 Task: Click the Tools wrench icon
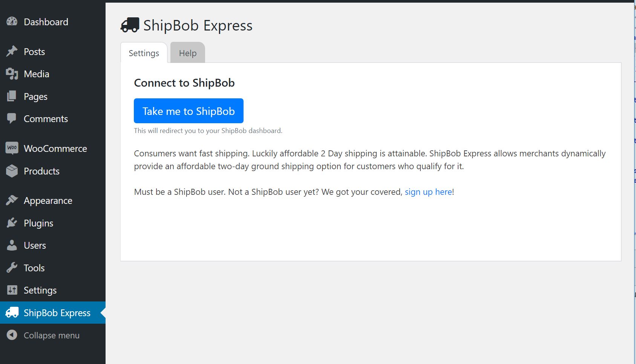coord(12,268)
